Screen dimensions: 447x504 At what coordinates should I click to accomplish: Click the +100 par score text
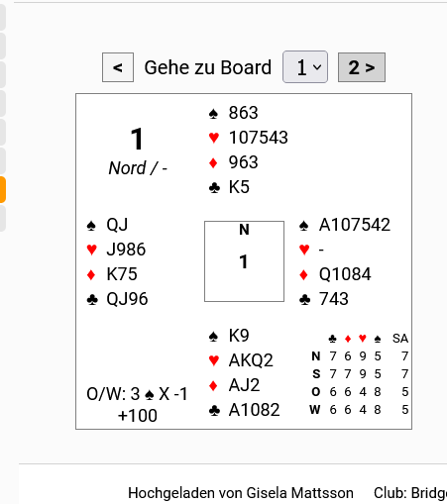(138, 416)
